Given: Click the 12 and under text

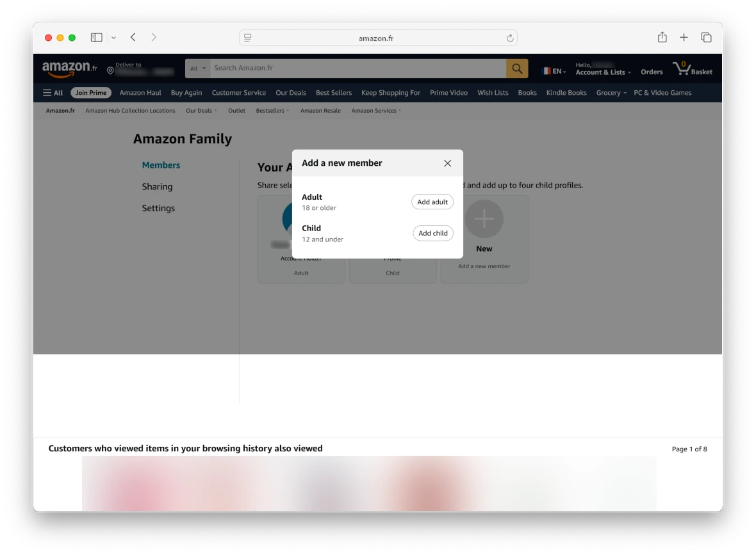Looking at the screenshot, I should 322,239.
